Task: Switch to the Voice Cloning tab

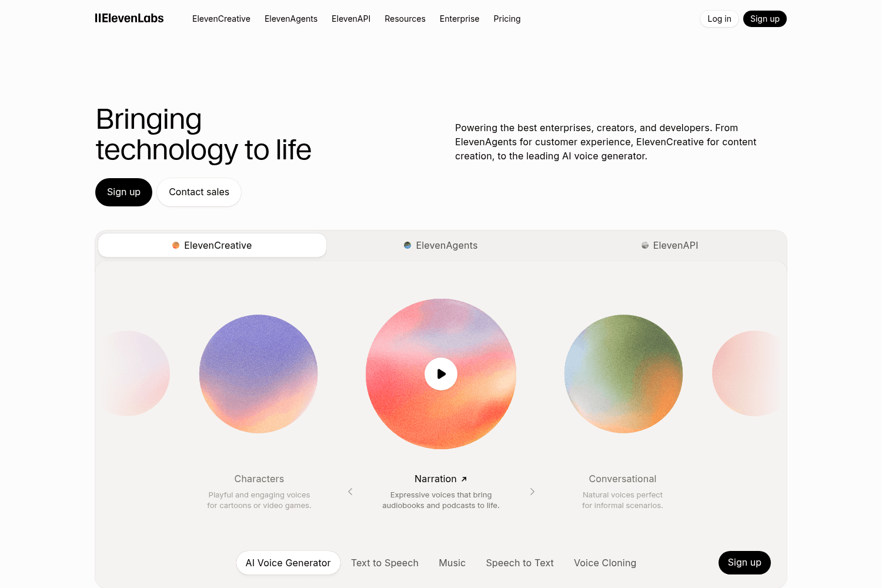Action: point(605,563)
